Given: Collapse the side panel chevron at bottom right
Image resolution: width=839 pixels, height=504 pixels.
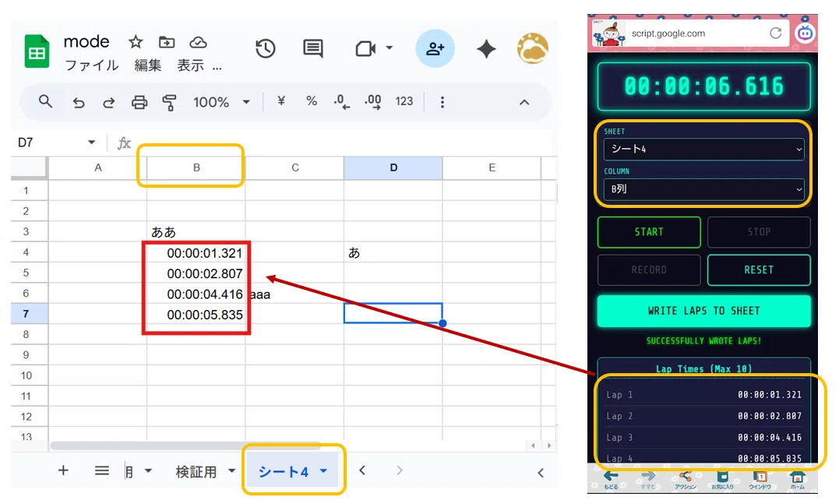Looking at the screenshot, I should 541,472.
